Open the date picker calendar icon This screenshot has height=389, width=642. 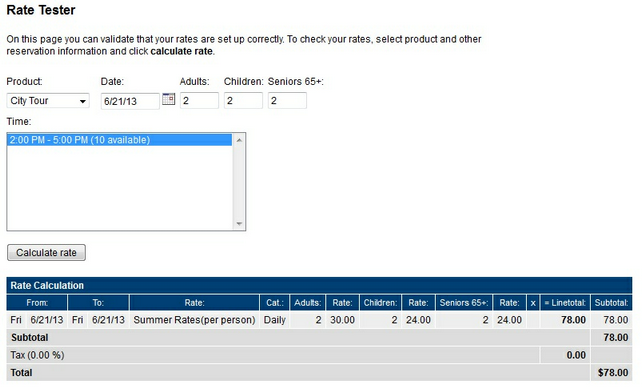point(169,99)
